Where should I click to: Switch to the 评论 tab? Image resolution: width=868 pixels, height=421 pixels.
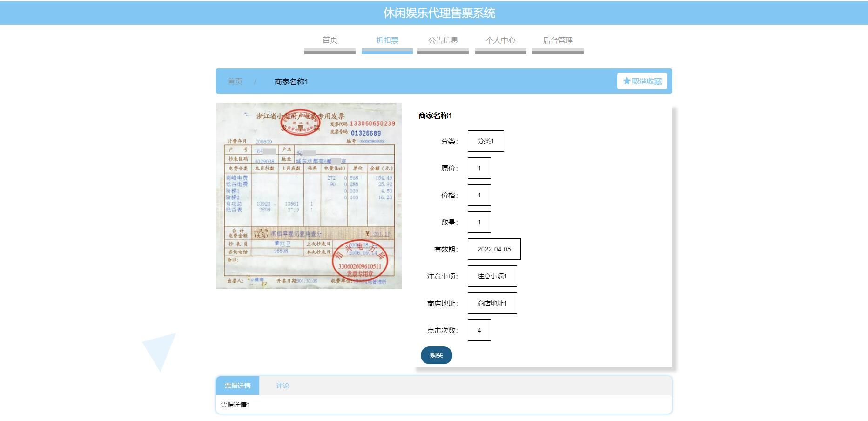tap(283, 386)
